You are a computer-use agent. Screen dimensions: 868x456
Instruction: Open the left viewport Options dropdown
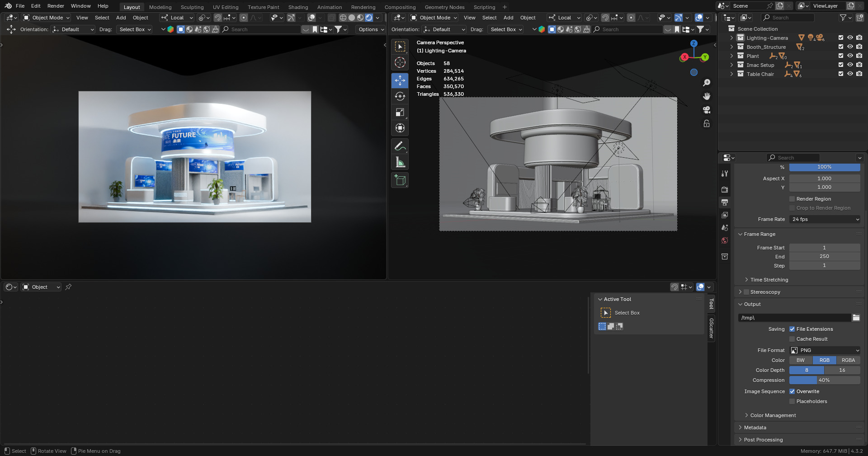click(371, 29)
